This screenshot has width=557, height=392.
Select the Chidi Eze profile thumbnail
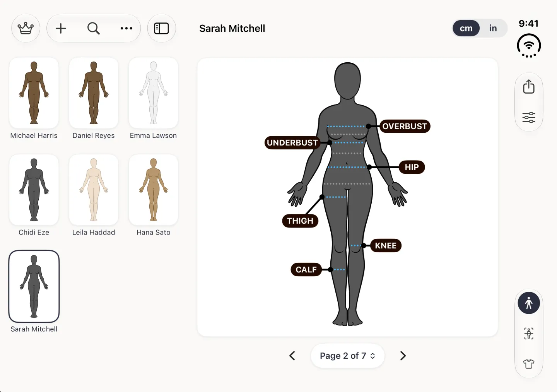pyautogui.click(x=34, y=190)
